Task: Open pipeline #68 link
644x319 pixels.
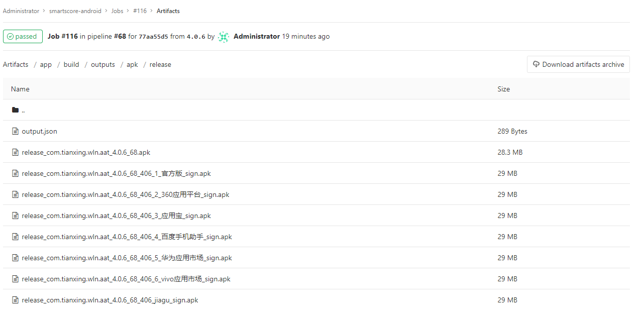Action: pyautogui.click(x=120, y=37)
